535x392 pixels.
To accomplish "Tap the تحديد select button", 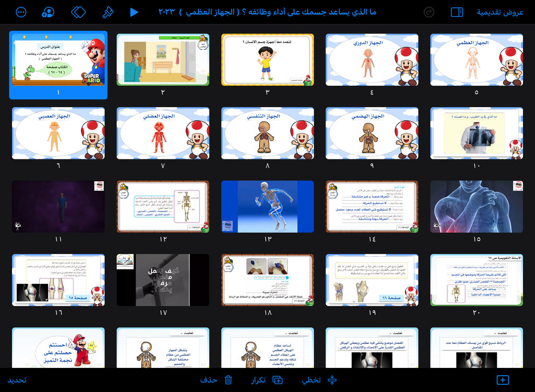I will pyautogui.click(x=17, y=380).
